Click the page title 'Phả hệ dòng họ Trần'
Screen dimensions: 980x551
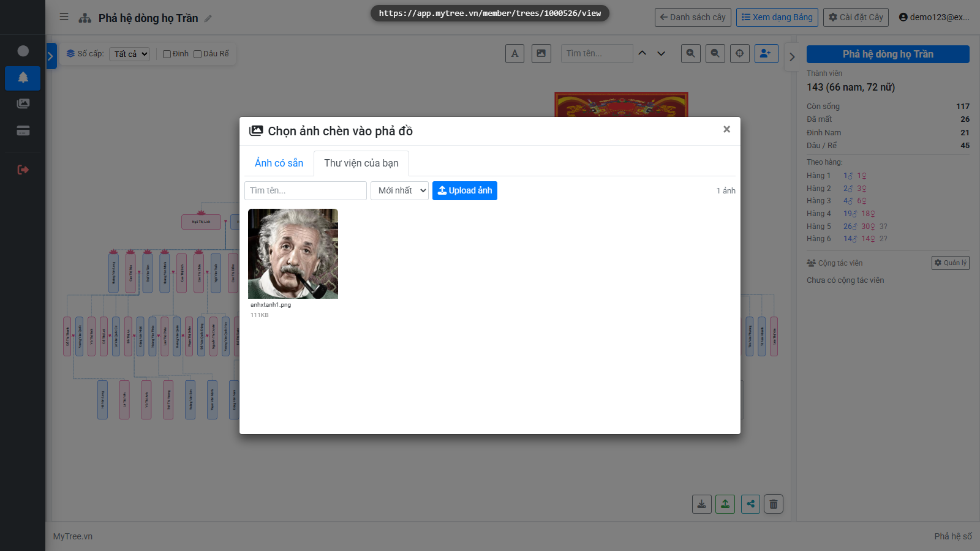(148, 18)
